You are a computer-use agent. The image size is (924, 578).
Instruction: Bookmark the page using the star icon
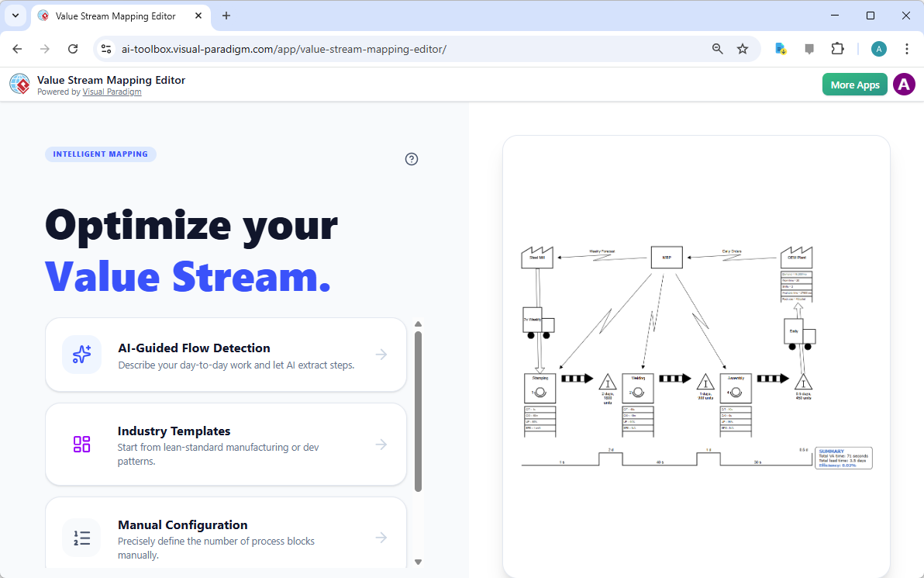coord(742,48)
